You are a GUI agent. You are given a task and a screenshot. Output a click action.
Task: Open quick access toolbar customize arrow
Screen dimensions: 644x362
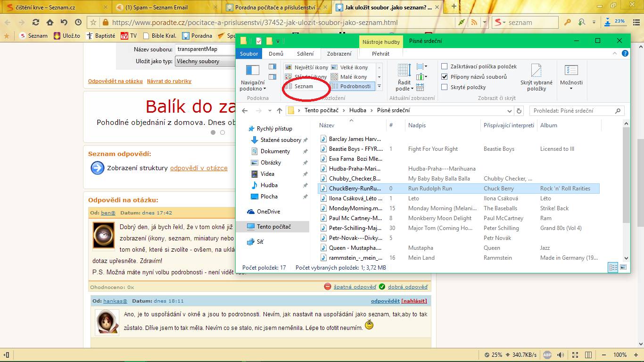[x=278, y=41]
